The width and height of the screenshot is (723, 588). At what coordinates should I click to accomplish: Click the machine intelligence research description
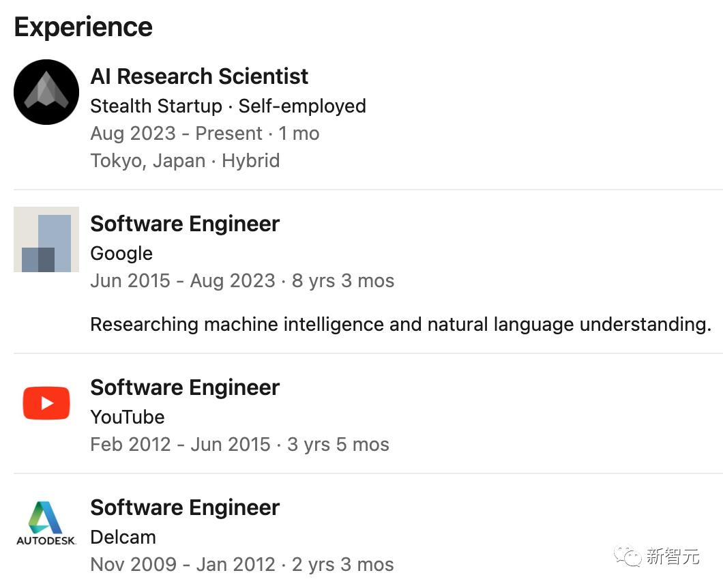[400, 324]
